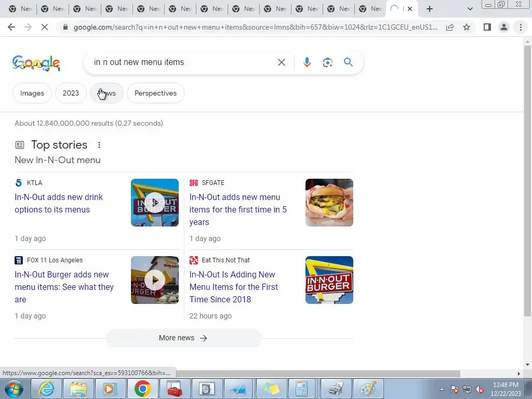This screenshot has width=532, height=399.
Task: Click the address bar URL
Action: coord(256,27)
